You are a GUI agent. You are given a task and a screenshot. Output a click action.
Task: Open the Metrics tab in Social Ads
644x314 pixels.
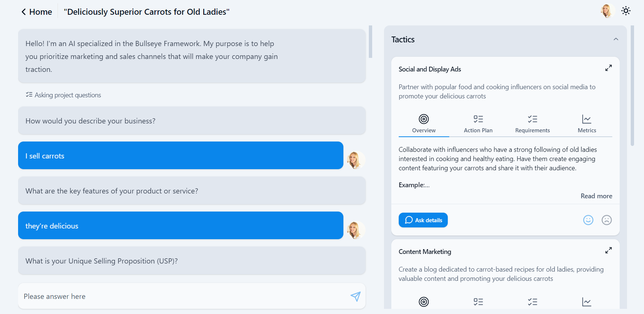[x=587, y=124]
